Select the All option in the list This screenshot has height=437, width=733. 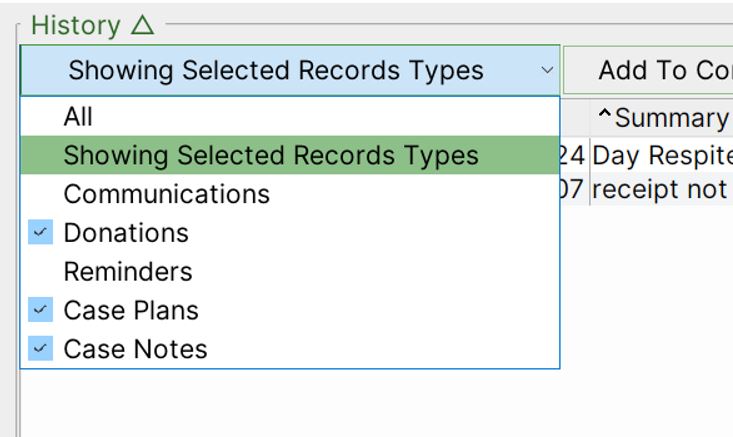290,116
